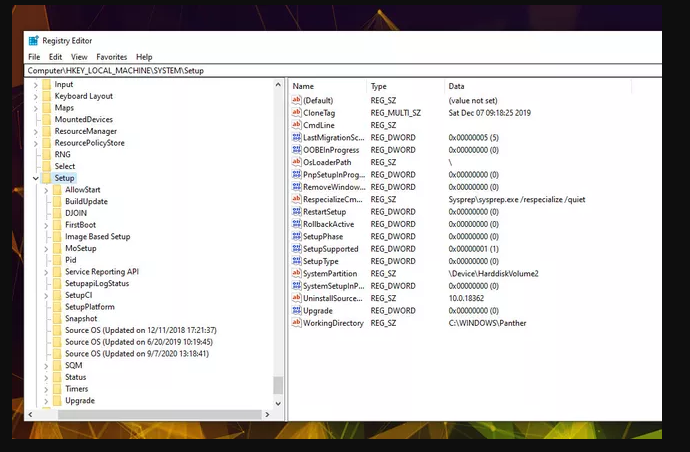Click the SystemPartition string icon
Screen dimensions: 690x452
click(297, 273)
